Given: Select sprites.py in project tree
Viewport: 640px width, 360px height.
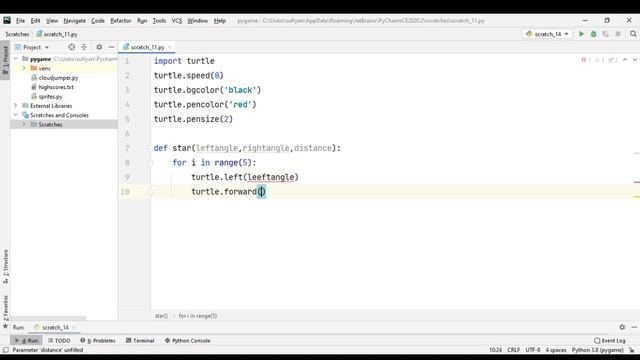Looking at the screenshot, I should click(x=50, y=96).
